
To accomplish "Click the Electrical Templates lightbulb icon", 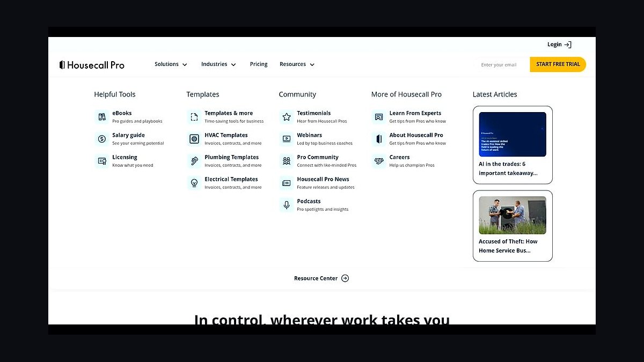I will [x=194, y=183].
